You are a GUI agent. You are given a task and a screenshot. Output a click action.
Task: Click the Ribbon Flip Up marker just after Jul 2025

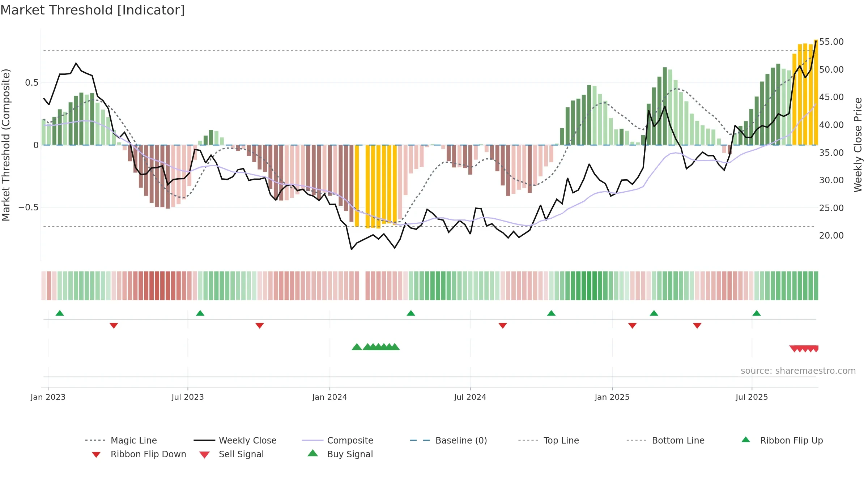tap(757, 313)
